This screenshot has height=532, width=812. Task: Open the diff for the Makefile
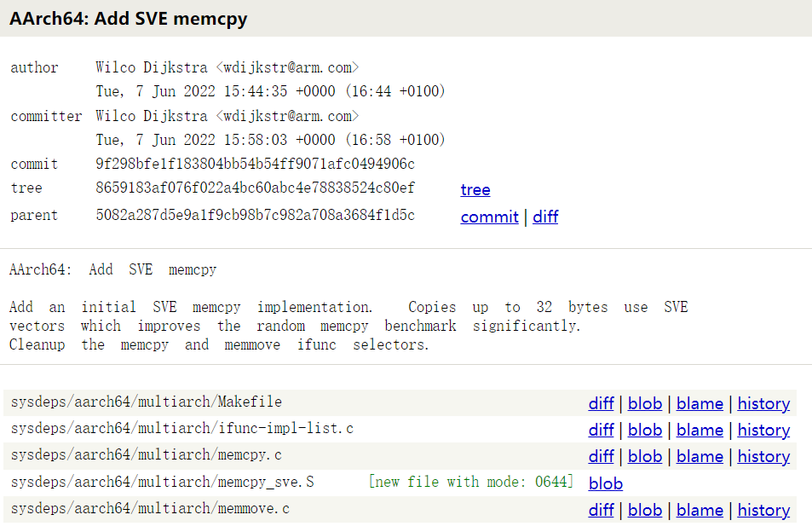tap(601, 403)
